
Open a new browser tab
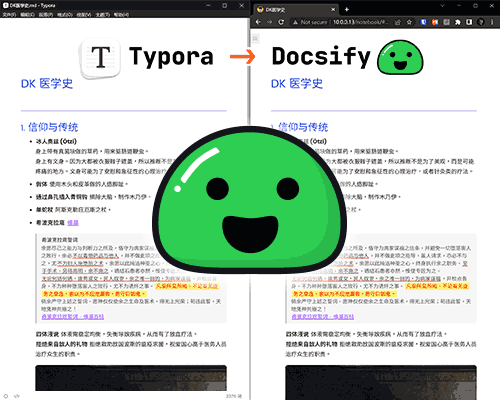pos(346,9)
